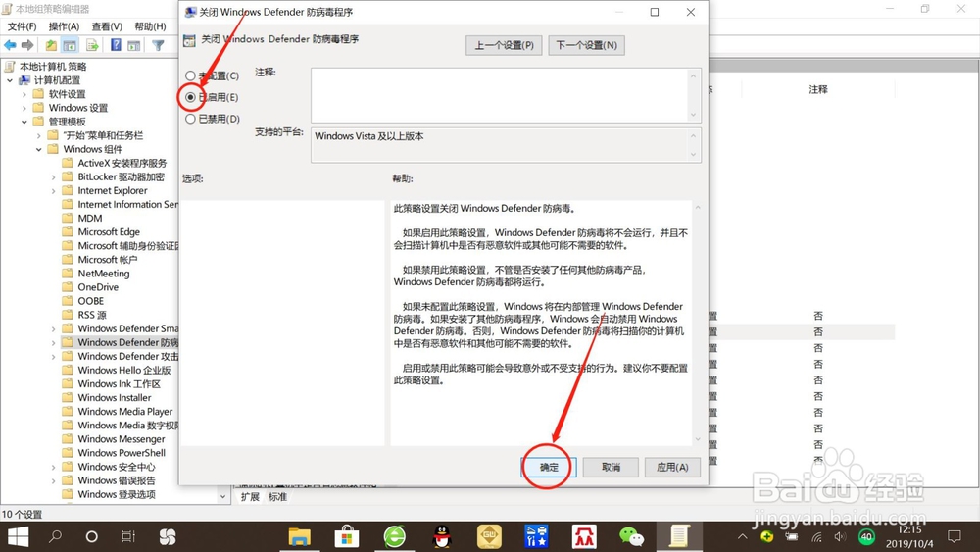Open Cortana circle icon on taskbar

pyautogui.click(x=92, y=536)
